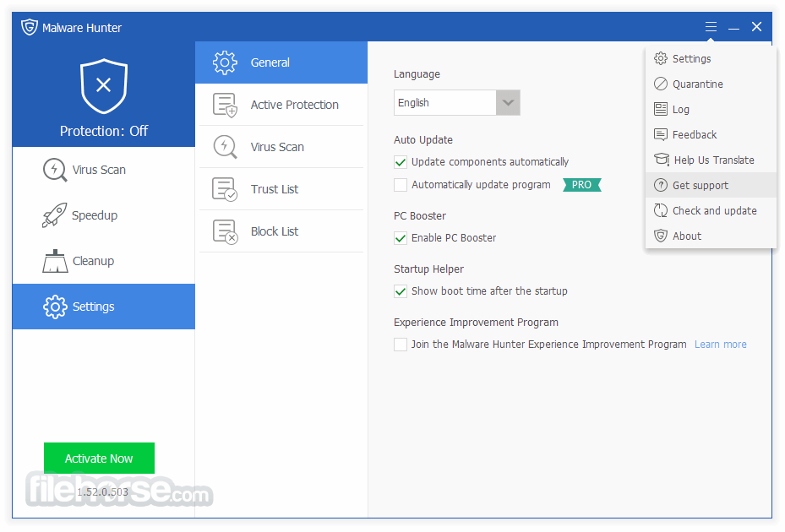Disable Update components automatically checkbox

coord(401,162)
